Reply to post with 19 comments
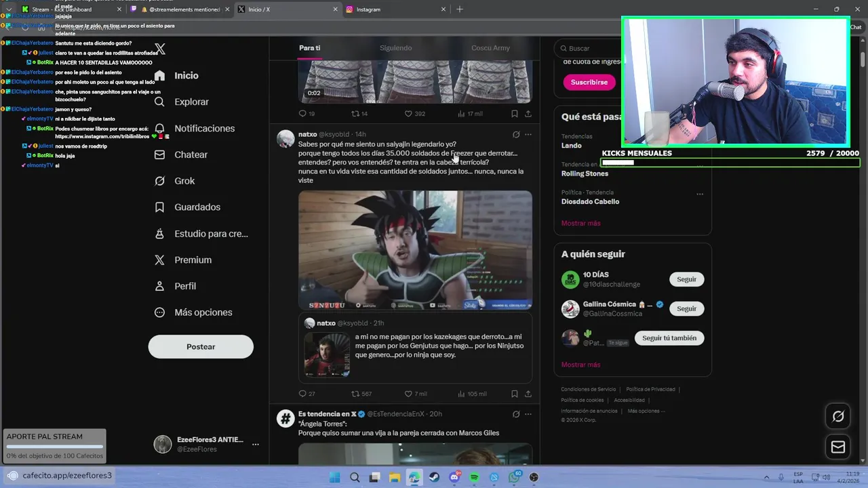868x488 pixels. click(307, 114)
